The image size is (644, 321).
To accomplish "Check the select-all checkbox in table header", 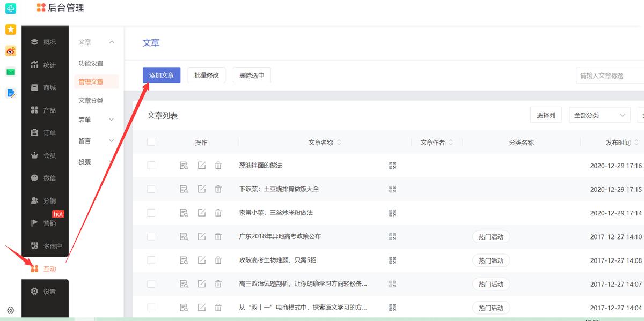I will [151, 141].
